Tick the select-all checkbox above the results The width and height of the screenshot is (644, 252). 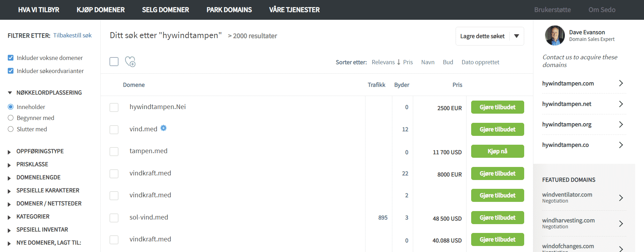(114, 62)
